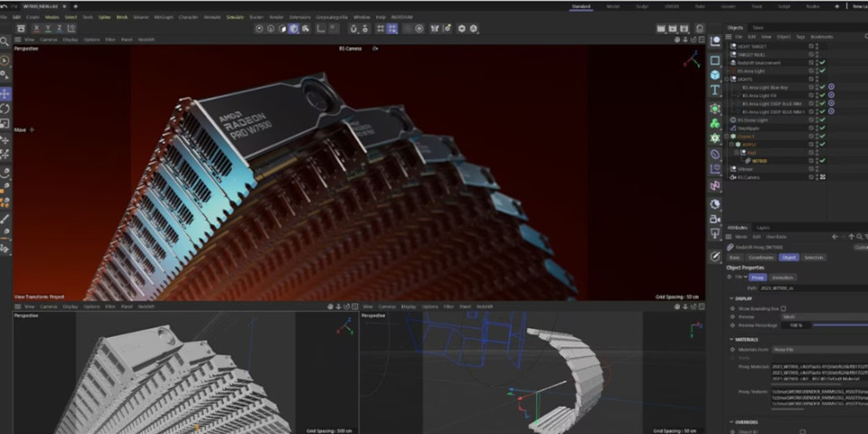Select the Move tool in left toolbar
Image resolution: width=868 pixels, height=434 pixels.
tap(5, 93)
